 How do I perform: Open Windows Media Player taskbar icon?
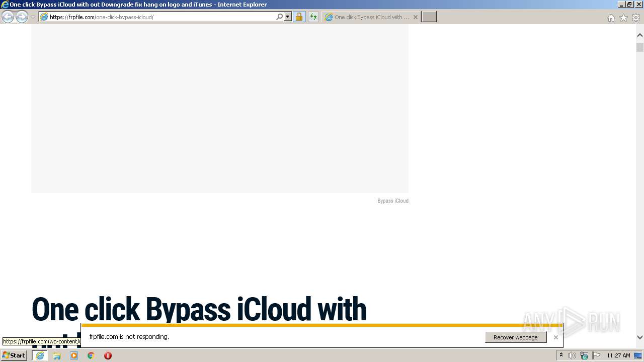point(74,355)
